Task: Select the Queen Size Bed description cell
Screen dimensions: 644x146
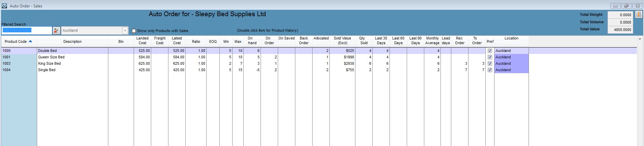Action: tap(73, 57)
